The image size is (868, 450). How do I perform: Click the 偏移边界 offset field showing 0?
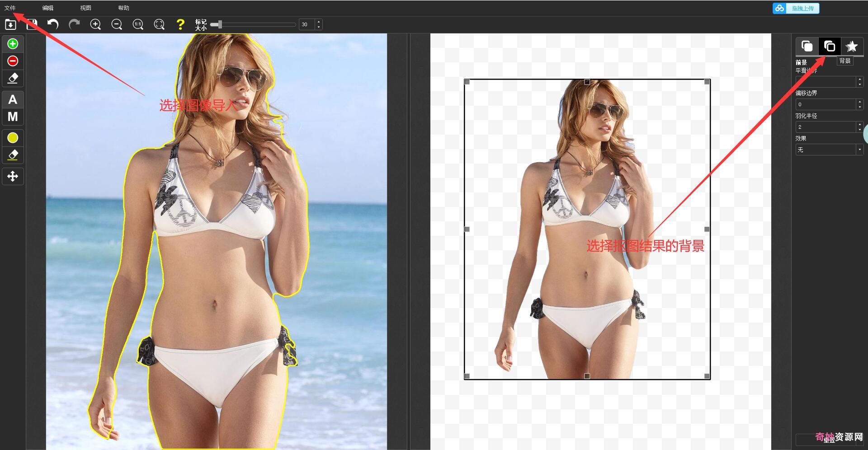826,104
